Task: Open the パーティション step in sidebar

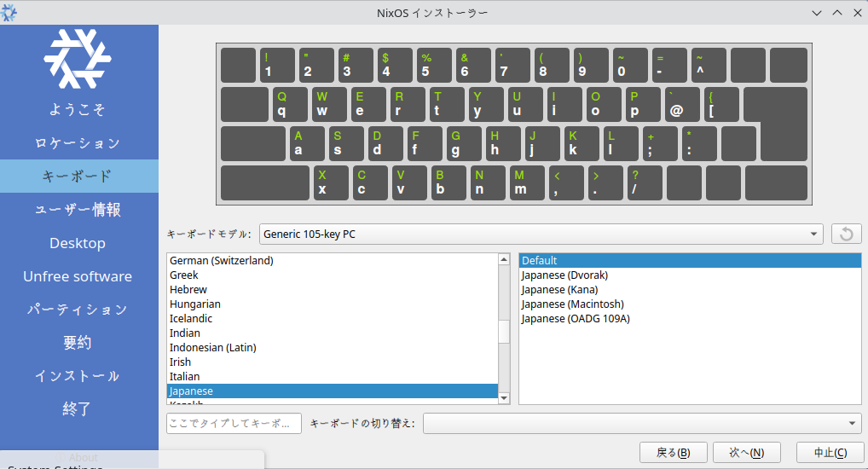Action: [78, 309]
